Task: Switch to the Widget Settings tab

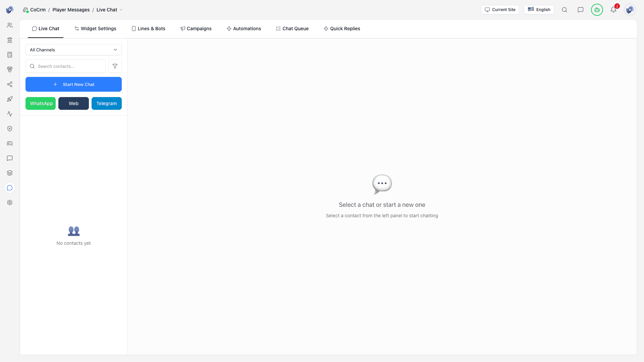Action: [x=95, y=29]
